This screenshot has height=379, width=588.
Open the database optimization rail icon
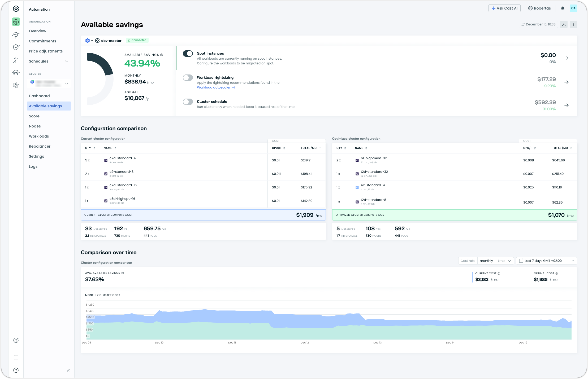pos(16,73)
